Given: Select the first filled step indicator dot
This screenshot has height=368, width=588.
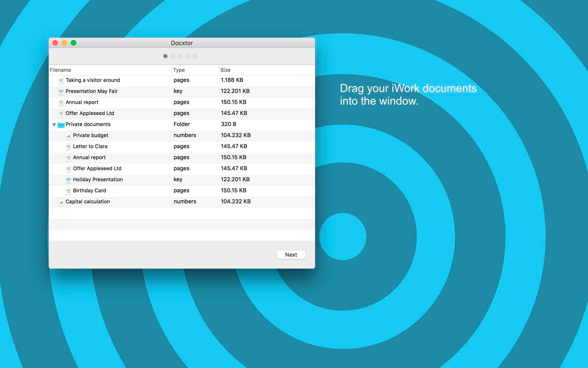Looking at the screenshot, I should tap(165, 56).
